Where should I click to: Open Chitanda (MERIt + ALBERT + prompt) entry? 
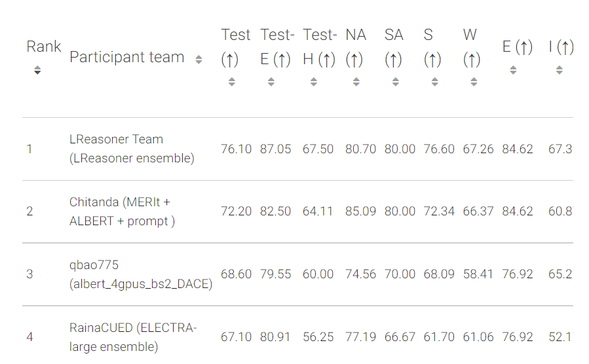(x=123, y=211)
